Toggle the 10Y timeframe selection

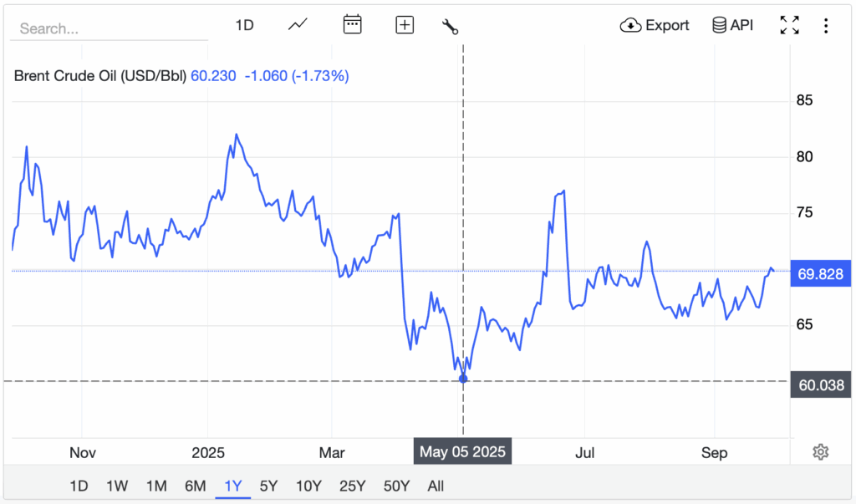pyautogui.click(x=308, y=485)
